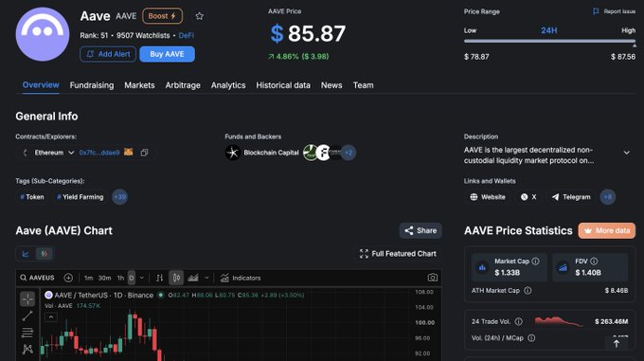Open the X social link
644x361 pixels.
click(528, 197)
